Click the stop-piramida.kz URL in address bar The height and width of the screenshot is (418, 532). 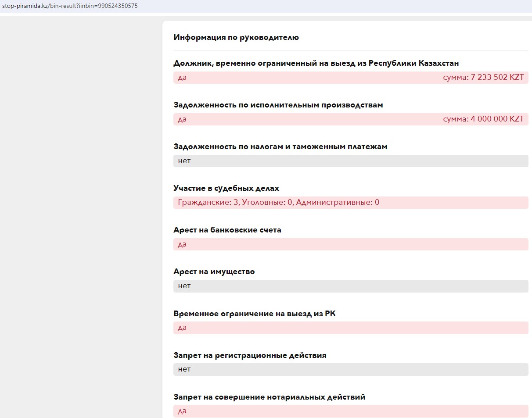70,6
